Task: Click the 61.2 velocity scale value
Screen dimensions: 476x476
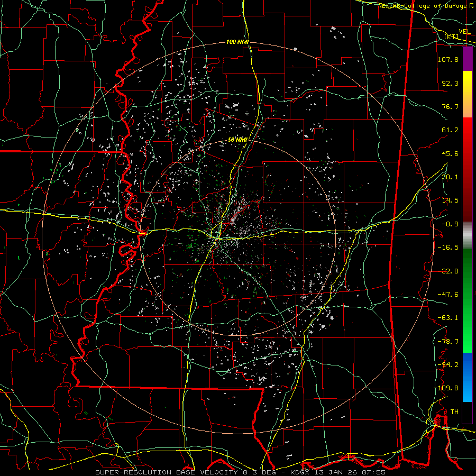Action: point(450,130)
